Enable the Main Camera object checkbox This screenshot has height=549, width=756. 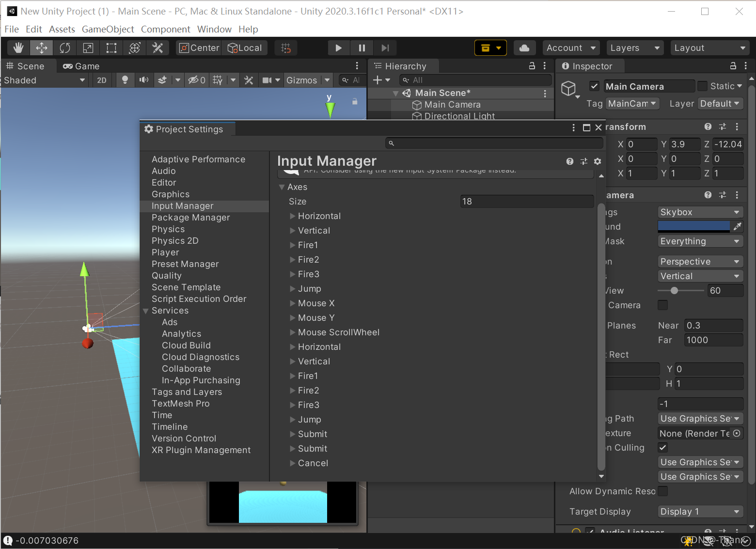tap(594, 86)
